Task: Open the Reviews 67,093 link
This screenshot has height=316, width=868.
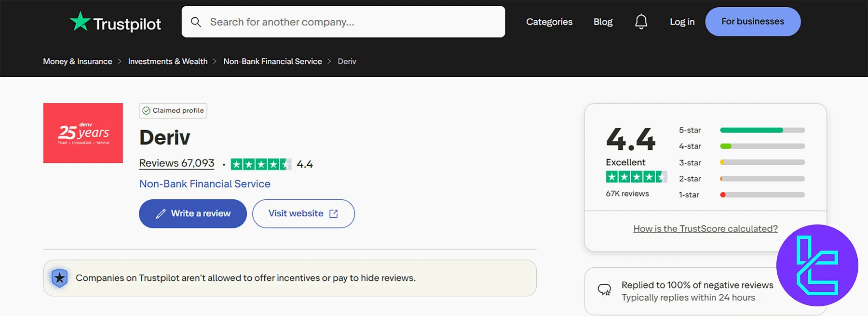Action: tap(176, 163)
